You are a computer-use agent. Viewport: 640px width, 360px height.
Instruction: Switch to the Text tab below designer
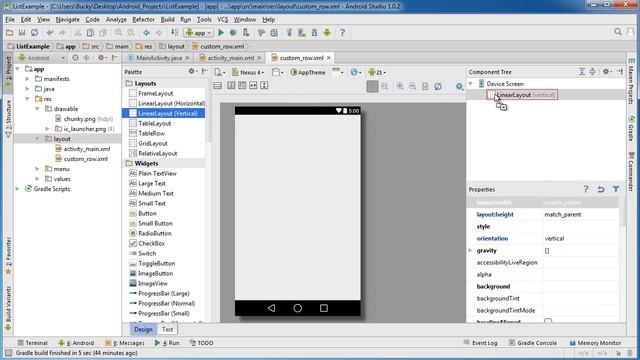(x=167, y=329)
